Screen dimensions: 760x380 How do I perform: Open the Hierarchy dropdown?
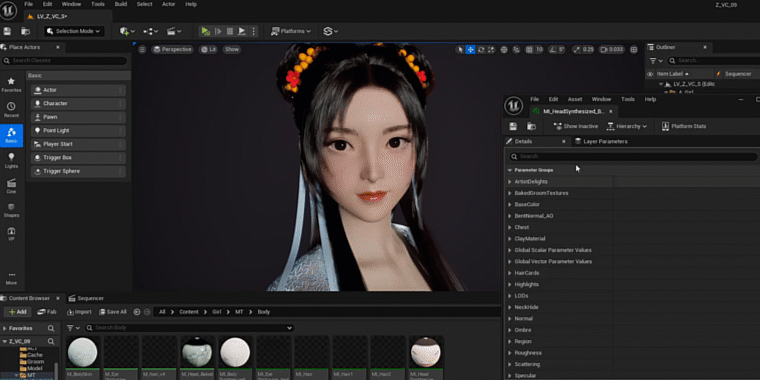(627, 127)
